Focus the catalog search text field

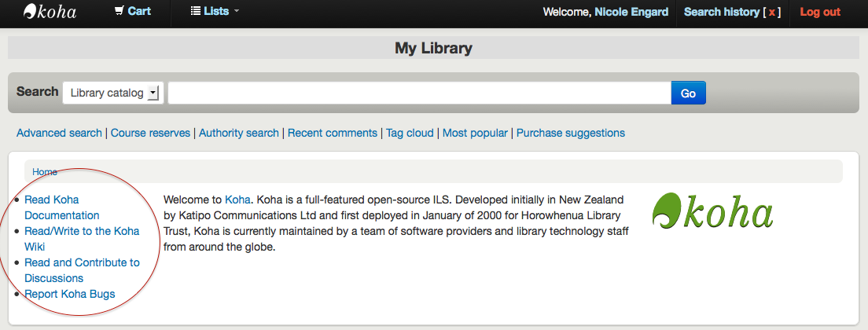[420, 93]
